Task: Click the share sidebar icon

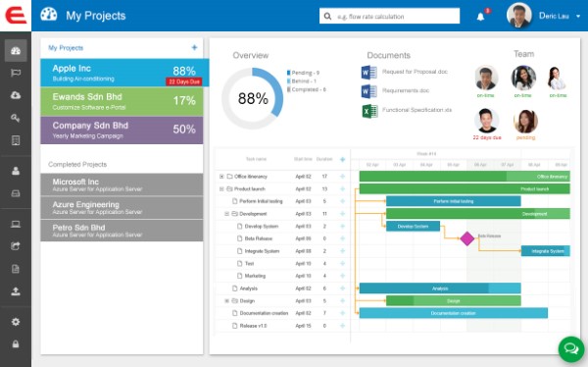Action: pos(16,246)
